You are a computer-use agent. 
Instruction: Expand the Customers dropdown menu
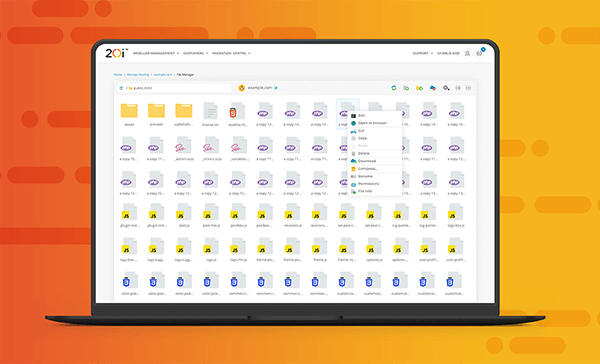pyautogui.click(x=196, y=53)
